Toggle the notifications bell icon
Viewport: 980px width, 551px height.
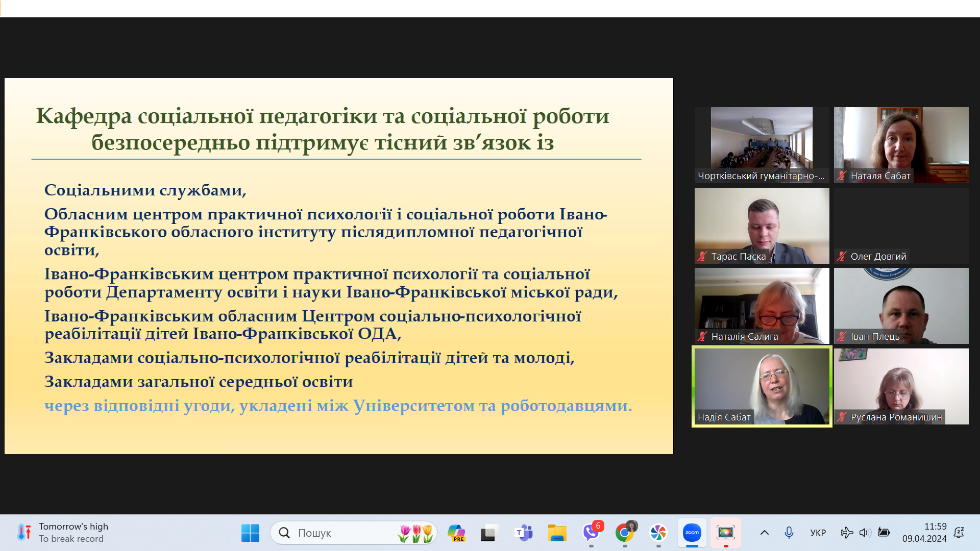pos(959,533)
